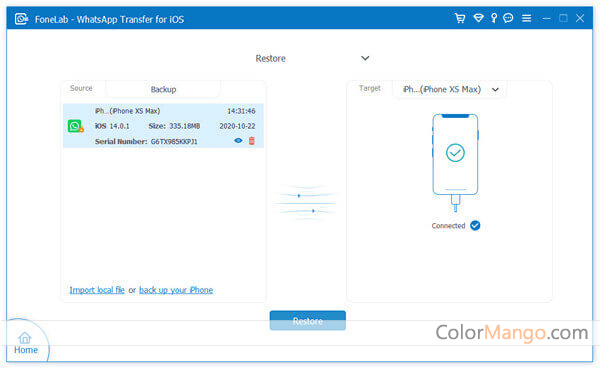The width and height of the screenshot is (600, 369).
Task: Open the back up your iPhone link
Action: pos(176,290)
